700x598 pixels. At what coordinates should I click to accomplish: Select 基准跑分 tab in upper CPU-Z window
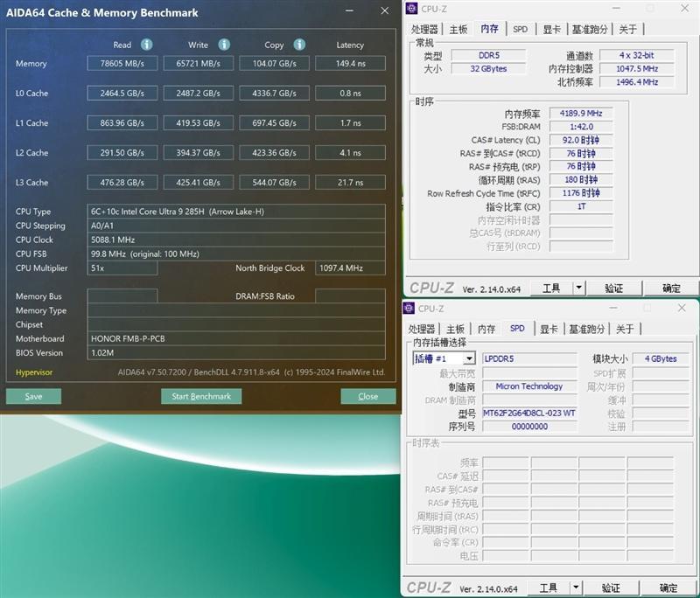pyautogui.click(x=589, y=29)
